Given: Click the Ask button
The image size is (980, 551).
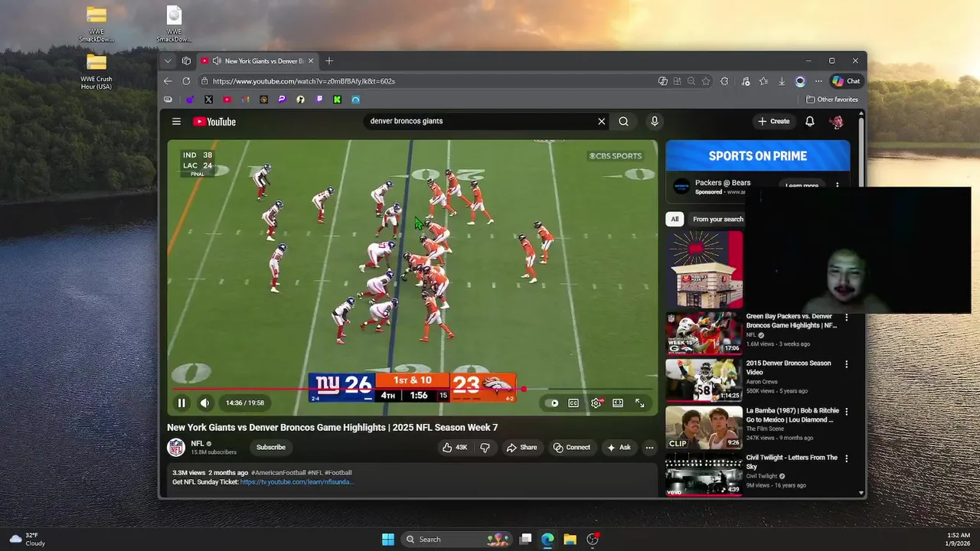Looking at the screenshot, I should (619, 447).
